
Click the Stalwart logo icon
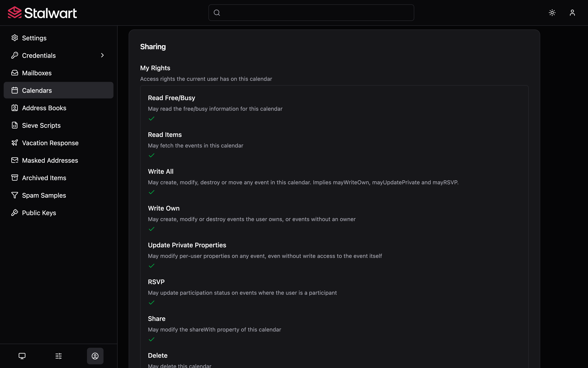click(15, 12)
